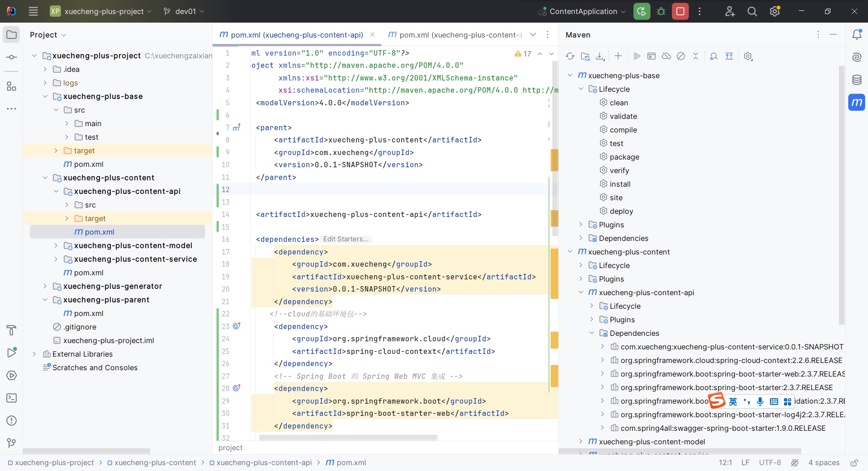Click editor horizontal scrollbar
Screen dimensions: 868x471
tap(348, 437)
